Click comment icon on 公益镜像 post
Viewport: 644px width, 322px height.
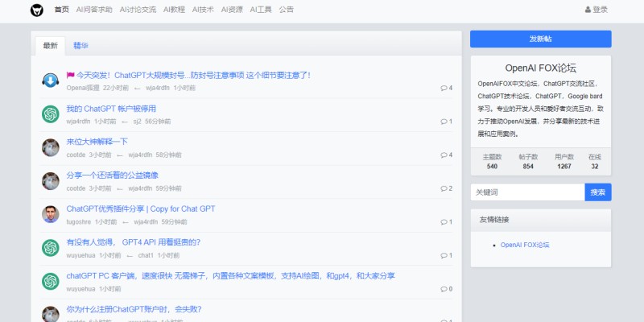[x=444, y=188]
